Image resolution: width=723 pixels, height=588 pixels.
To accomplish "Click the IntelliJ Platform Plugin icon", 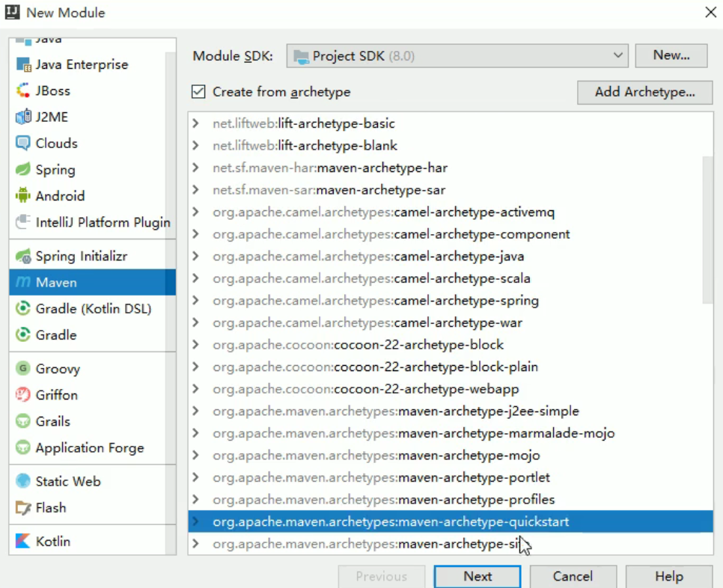I will pos(23,222).
